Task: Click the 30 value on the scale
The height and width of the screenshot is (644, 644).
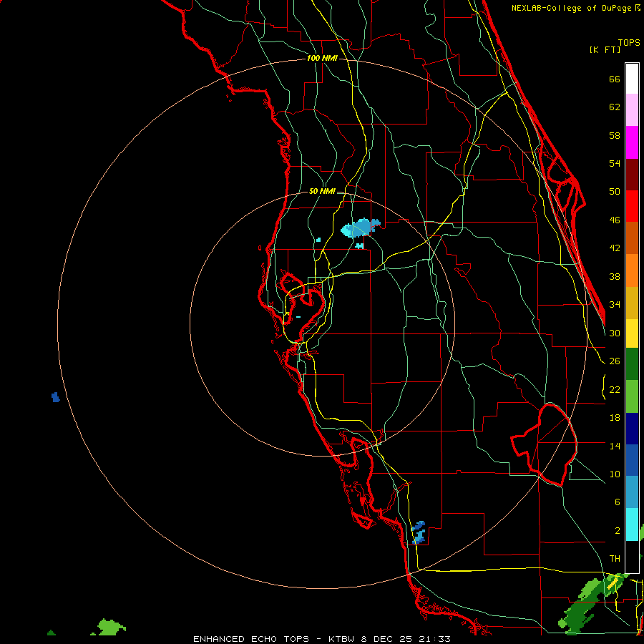Action: [x=615, y=333]
